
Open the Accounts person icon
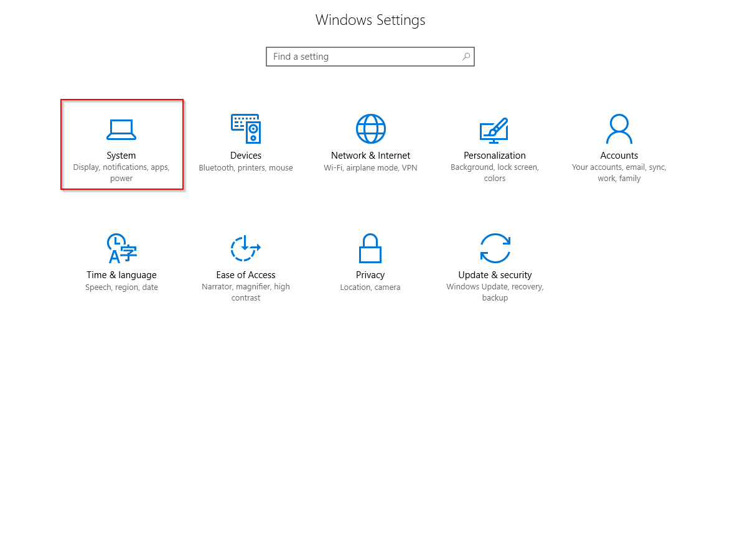[619, 129]
